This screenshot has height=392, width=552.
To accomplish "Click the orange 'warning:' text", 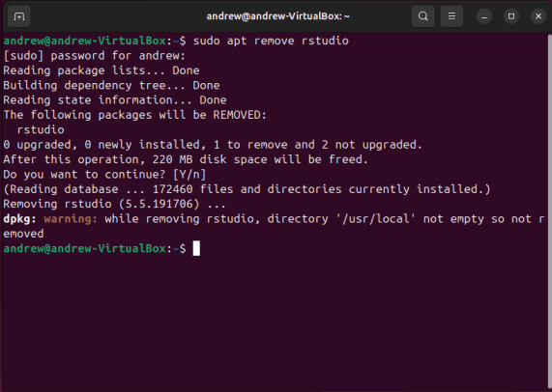I will [71, 218].
